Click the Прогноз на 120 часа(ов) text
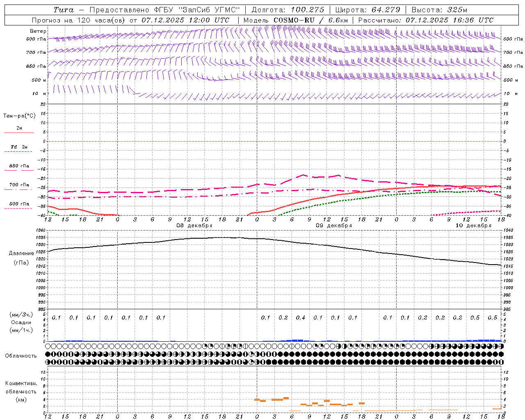Screen dimensions: 525x420 [79, 20]
